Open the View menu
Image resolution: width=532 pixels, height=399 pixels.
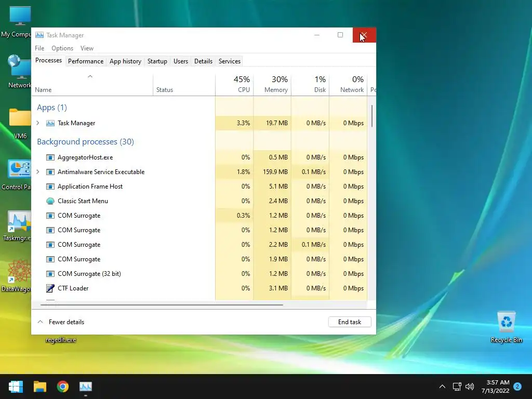pos(87,48)
